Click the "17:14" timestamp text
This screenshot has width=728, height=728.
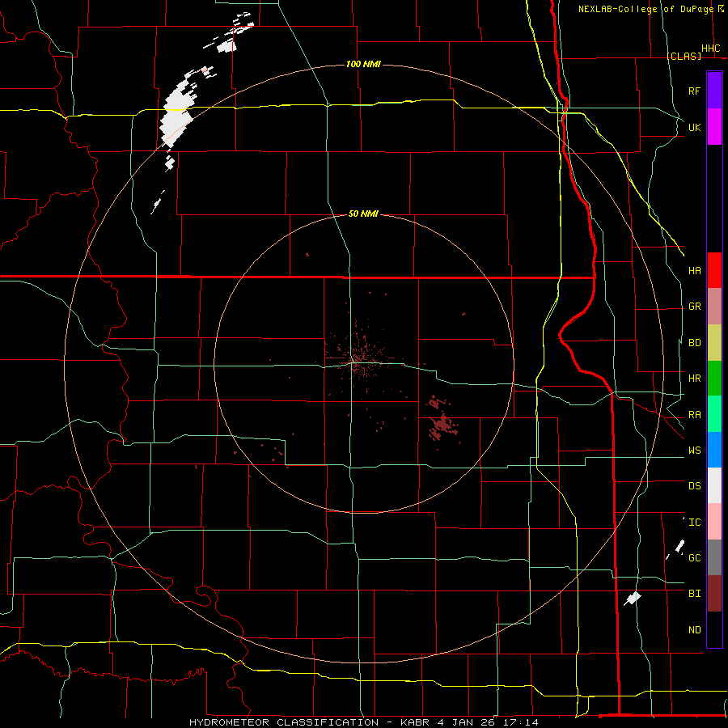(x=520, y=722)
